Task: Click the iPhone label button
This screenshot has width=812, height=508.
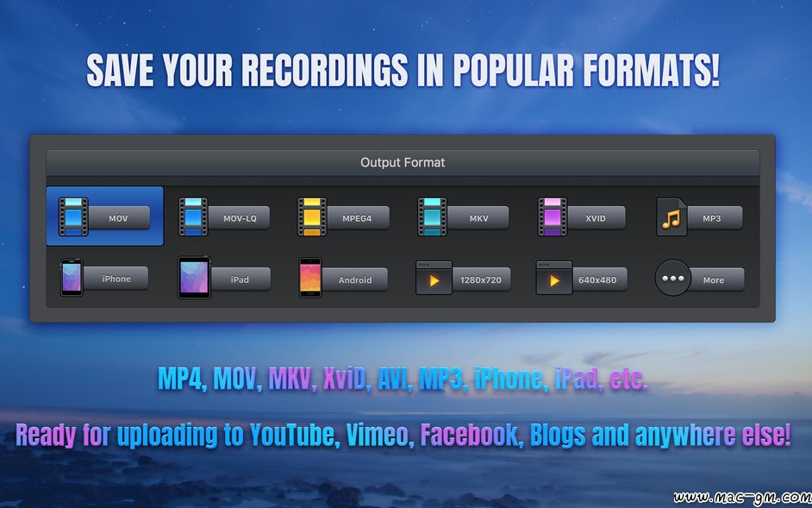Action: point(116,279)
